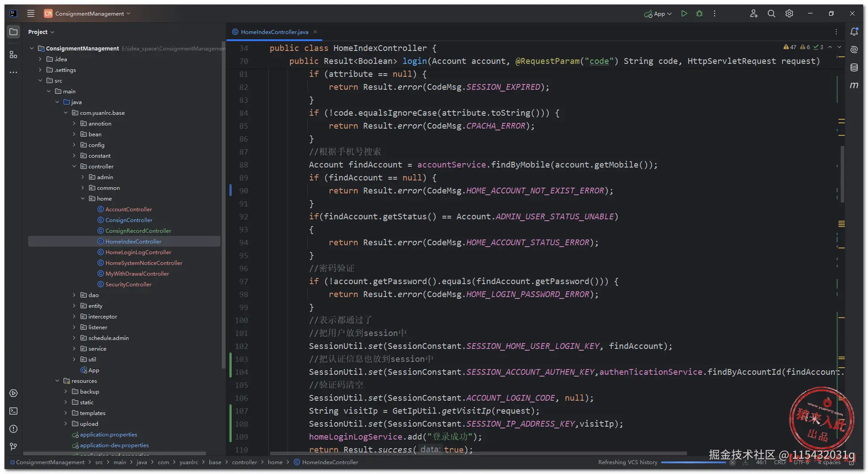Viewport: 868px width, 474px height.
Task: Open the Maven tool window
Action: pyautogui.click(x=854, y=85)
